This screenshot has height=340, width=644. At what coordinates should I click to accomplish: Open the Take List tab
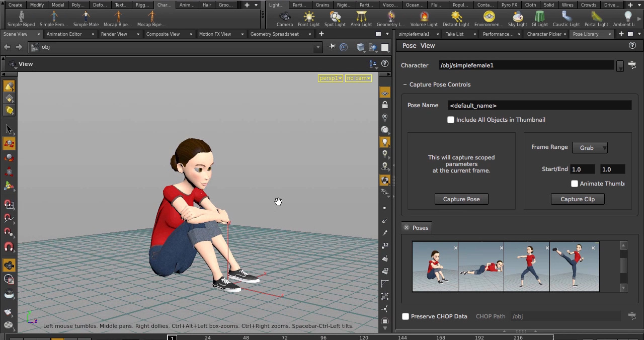454,34
